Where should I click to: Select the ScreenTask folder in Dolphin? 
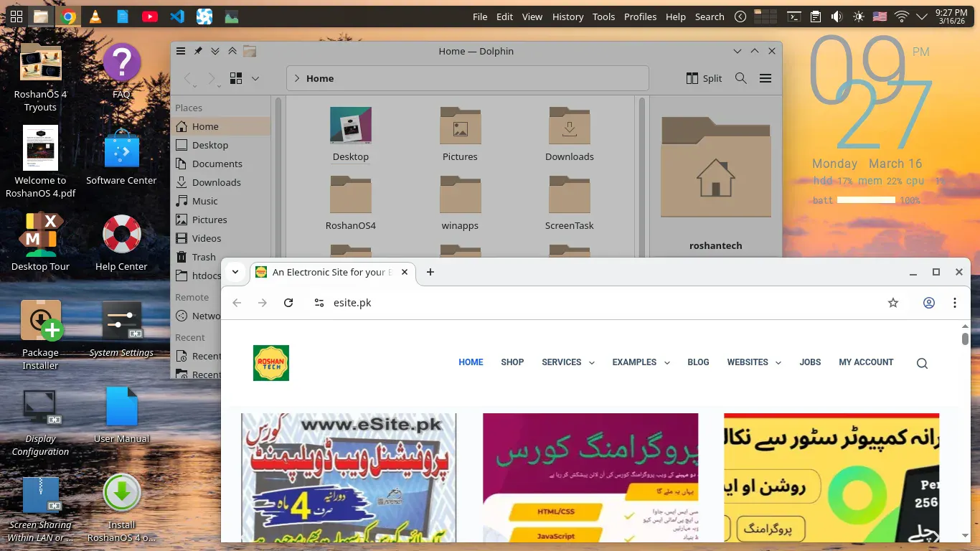pos(570,204)
